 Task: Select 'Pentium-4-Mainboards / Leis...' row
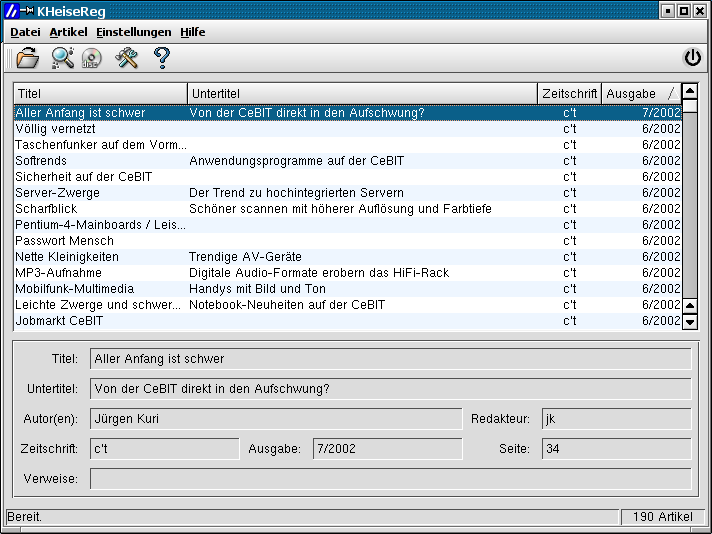click(x=348, y=225)
